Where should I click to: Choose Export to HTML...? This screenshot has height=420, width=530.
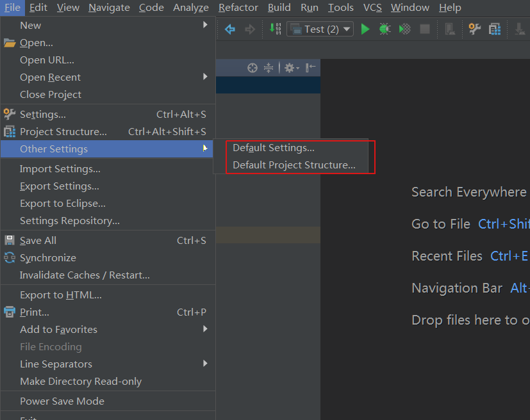(x=108, y=295)
